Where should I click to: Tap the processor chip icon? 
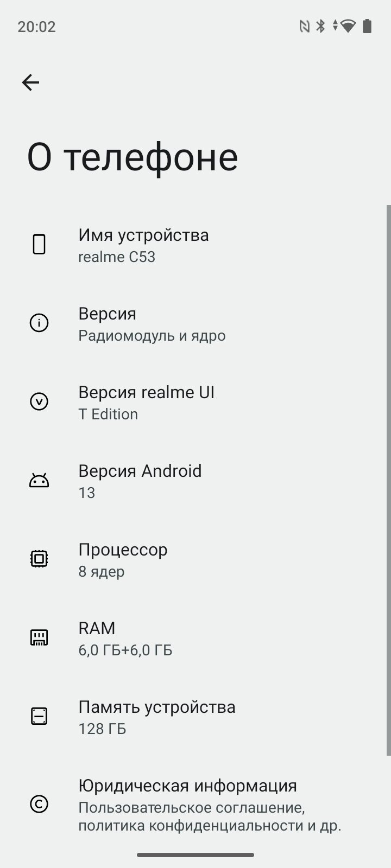(x=39, y=559)
